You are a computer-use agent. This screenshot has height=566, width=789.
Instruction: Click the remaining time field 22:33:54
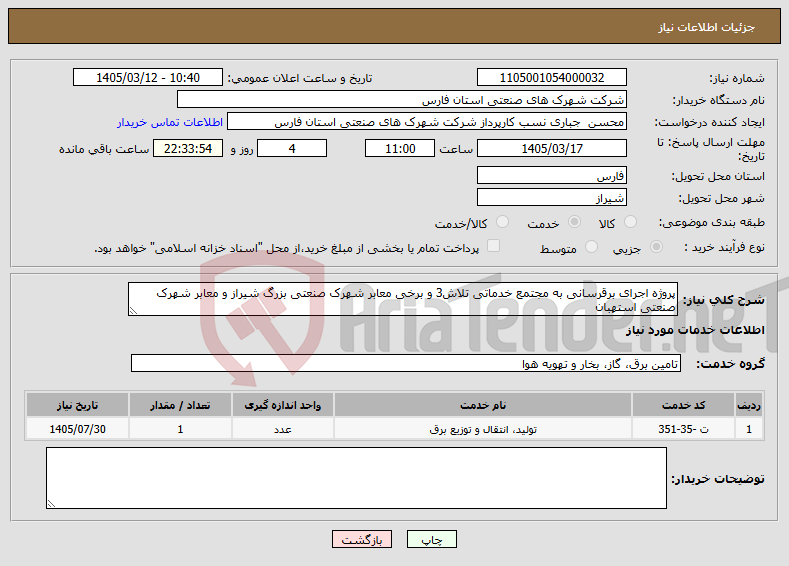(188, 148)
